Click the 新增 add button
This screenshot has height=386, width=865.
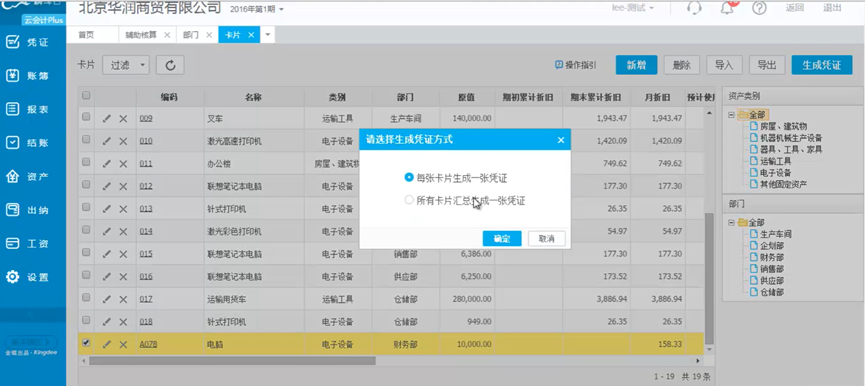[x=637, y=65]
